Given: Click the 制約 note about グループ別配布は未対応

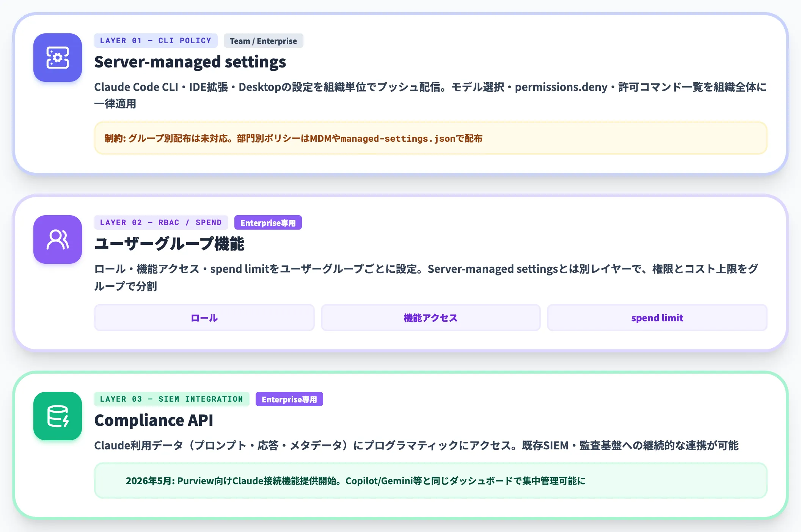Looking at the screenshot, I should click(x=431, y=138).
